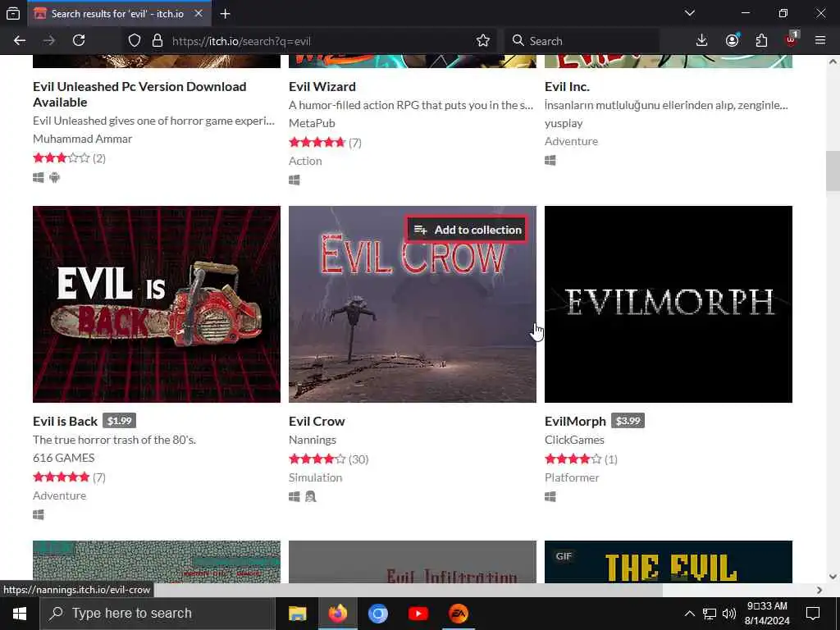Expand the list all tabs chevron

click(689, 13)
